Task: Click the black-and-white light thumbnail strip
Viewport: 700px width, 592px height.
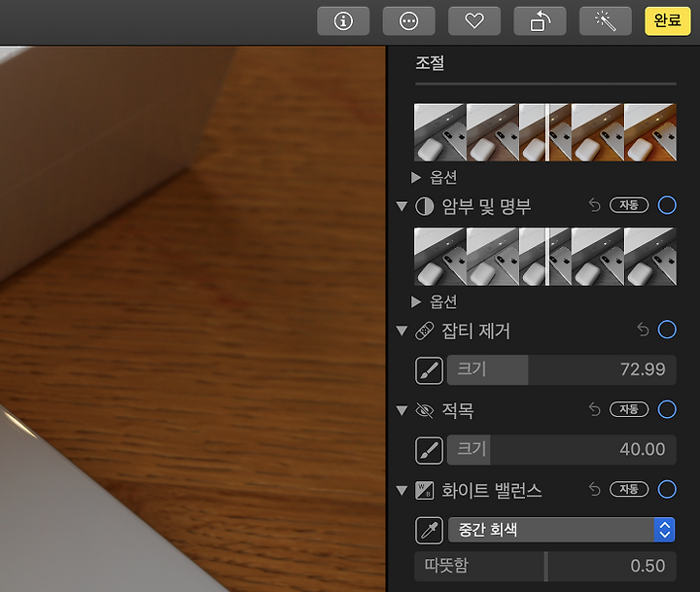Action: 545,257
